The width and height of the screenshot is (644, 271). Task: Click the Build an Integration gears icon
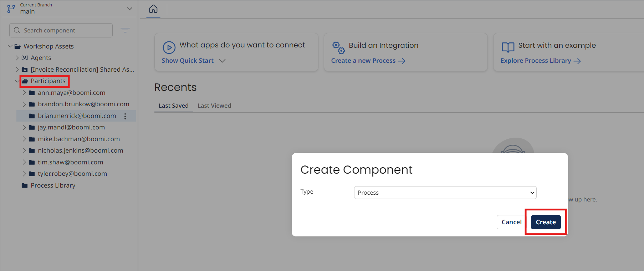click(338, 47)
